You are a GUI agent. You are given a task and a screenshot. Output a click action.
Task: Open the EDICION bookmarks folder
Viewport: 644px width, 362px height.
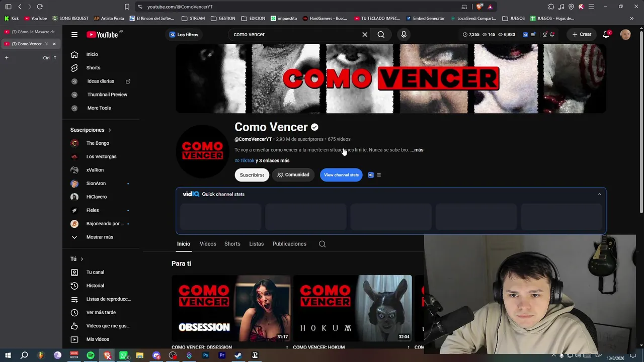pos(253,19)
